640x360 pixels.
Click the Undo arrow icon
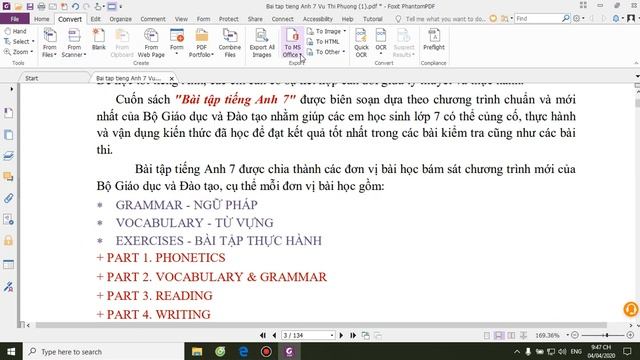76,7
